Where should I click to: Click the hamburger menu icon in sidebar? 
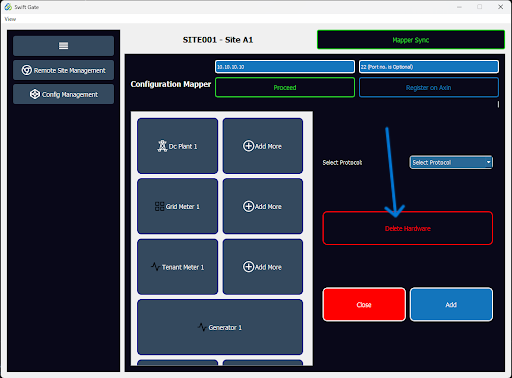[x=63, y=46]
